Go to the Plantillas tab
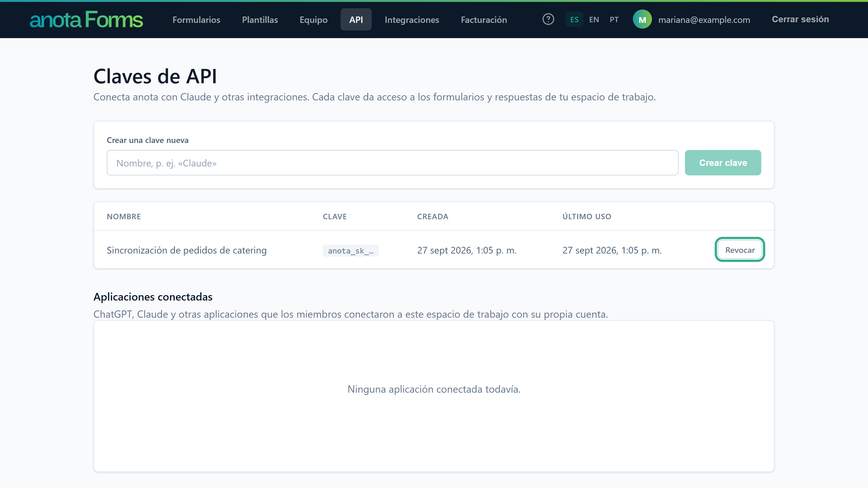 260,20
